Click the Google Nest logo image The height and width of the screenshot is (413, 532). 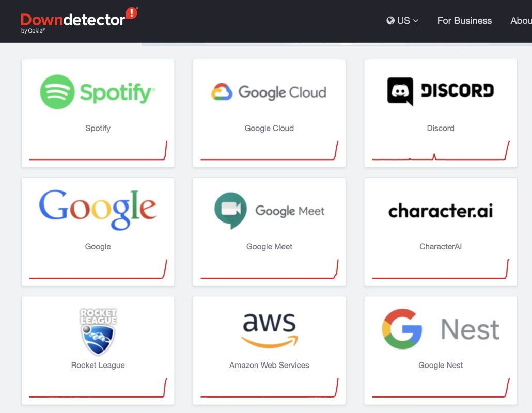click(x=441, y=329)
